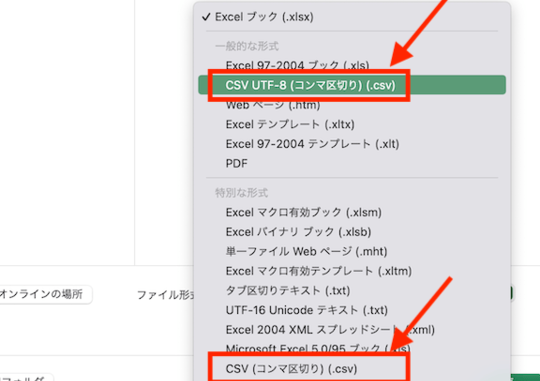Select CSV UTF-8 (コンマ区切り) (.csv)
540x381 pixels.
pyautogui.click(x=352, y=85)
